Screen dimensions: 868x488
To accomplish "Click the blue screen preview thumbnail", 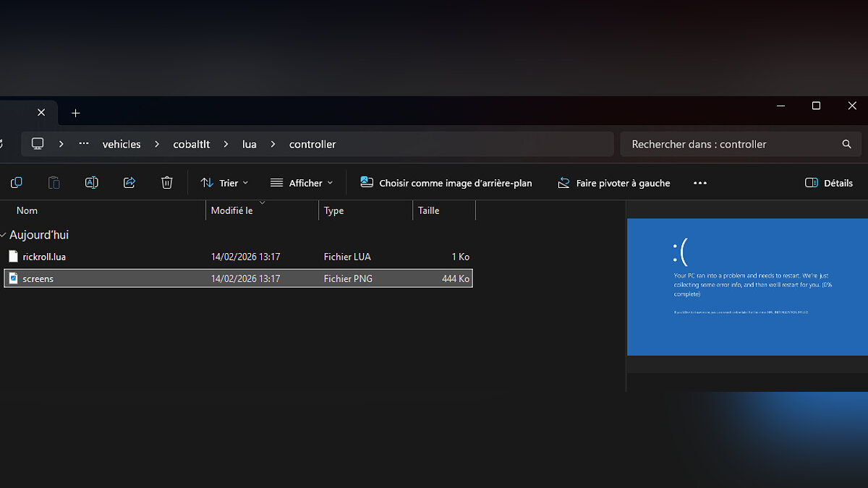I will (x=747, y=287).
